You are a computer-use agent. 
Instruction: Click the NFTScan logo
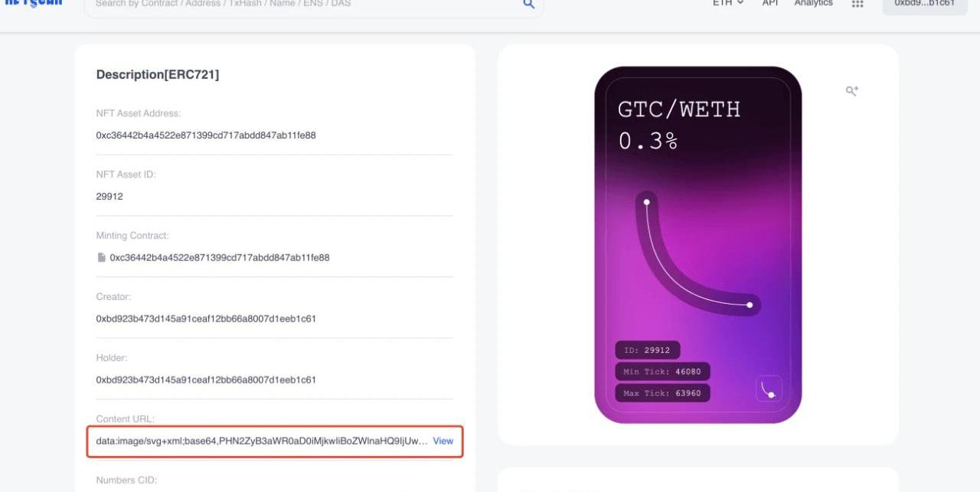coord(33,4)
